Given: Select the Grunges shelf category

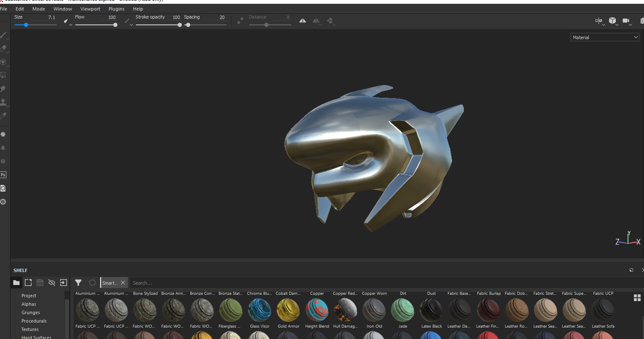Looking at the screenshot, I should pyautogui.click(x=31, y=312).
